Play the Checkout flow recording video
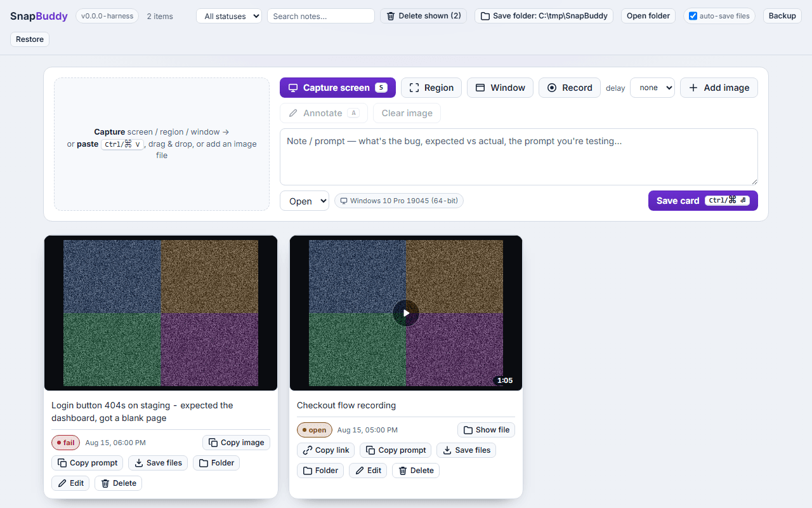This screenshot has height=508, width=812. [406, 313]
